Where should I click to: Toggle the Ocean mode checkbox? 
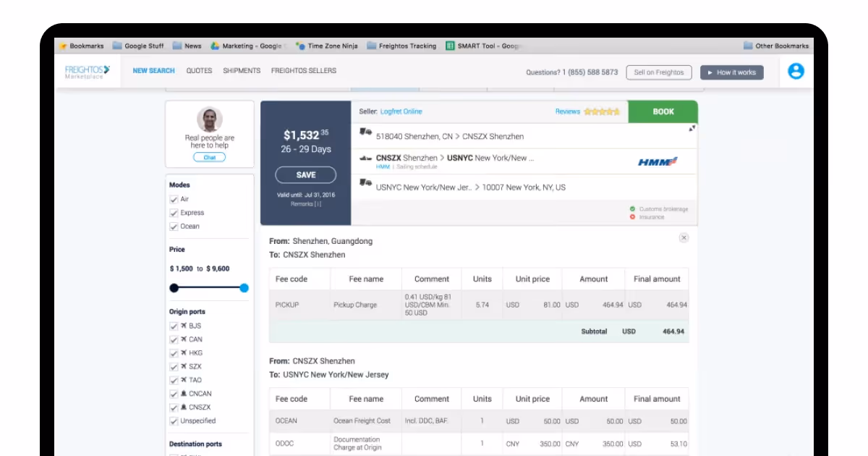point(174,227)
